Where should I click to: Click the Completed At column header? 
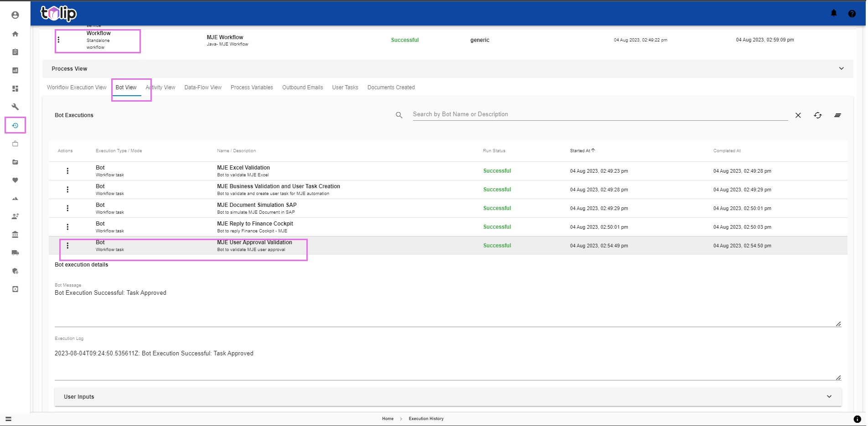coord(727,151)
